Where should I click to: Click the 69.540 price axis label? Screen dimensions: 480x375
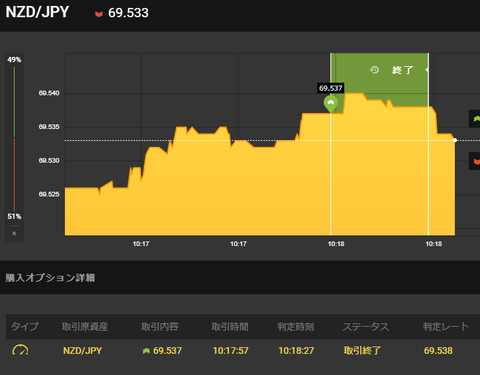(49, 93)
